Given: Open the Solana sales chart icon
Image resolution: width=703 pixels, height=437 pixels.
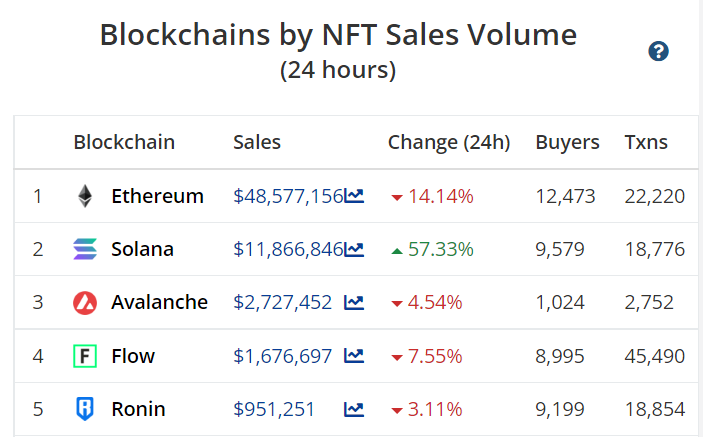Looking at the screenshot, I should 354,249.
